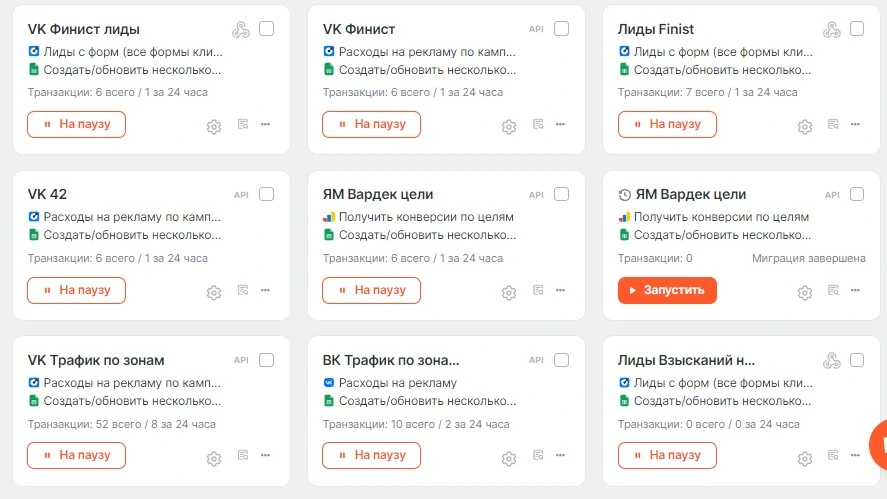Screen dimensions: 887x499
Task: Pause the ВК Трафик по зона... integration
Action: (372, 455)
